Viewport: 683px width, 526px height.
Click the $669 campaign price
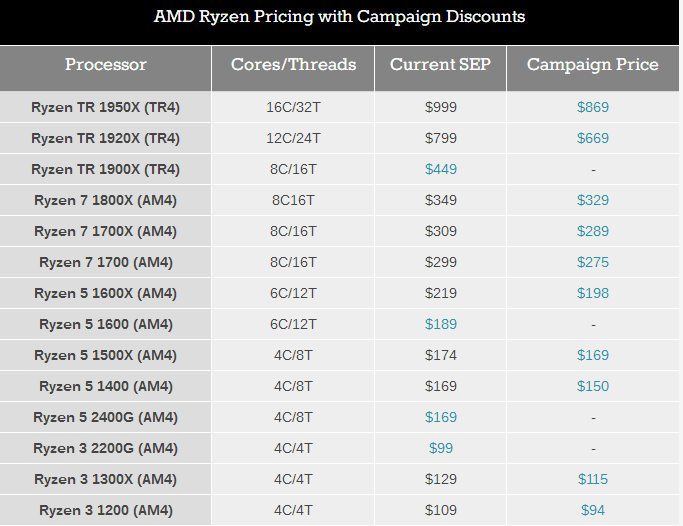[x=593, y=138]
